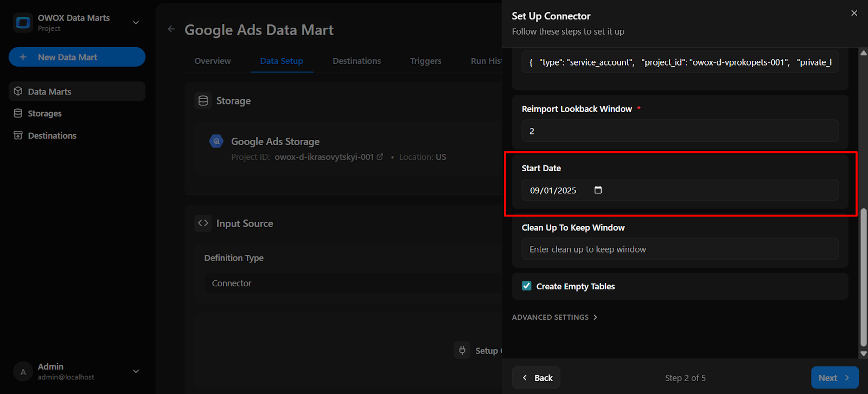The image size is (868, 394).
Task: Click the Storage section database icon
Action: pyautogui.click(x=203, y=101)
